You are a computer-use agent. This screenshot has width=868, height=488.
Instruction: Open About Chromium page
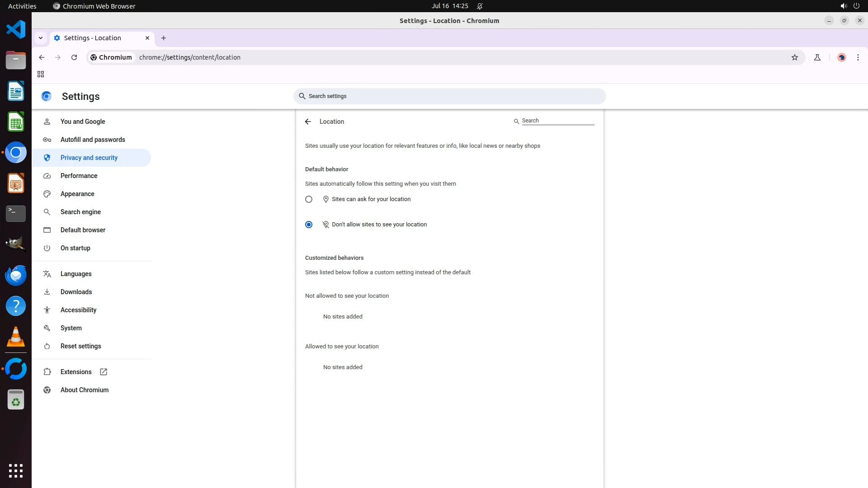[85, 390]
